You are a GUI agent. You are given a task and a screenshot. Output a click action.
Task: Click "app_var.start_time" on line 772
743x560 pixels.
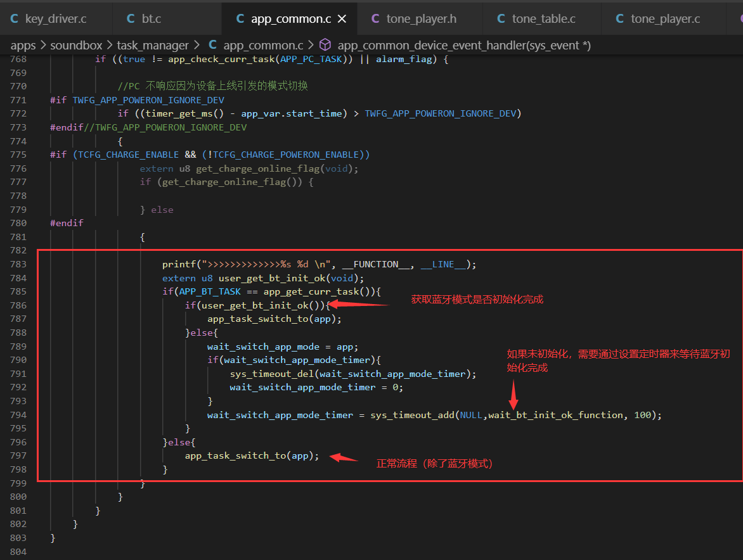point(292,113)
